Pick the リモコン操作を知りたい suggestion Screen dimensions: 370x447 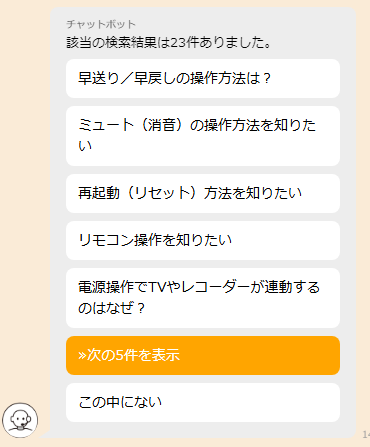point(203,240)
